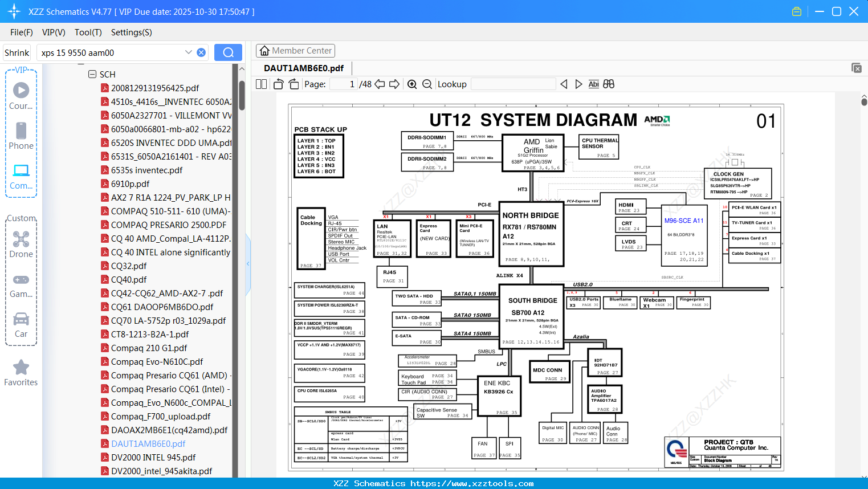Screen dimensions: 868x489
Task: Jump to next lookup result
Action: point(578,84)
